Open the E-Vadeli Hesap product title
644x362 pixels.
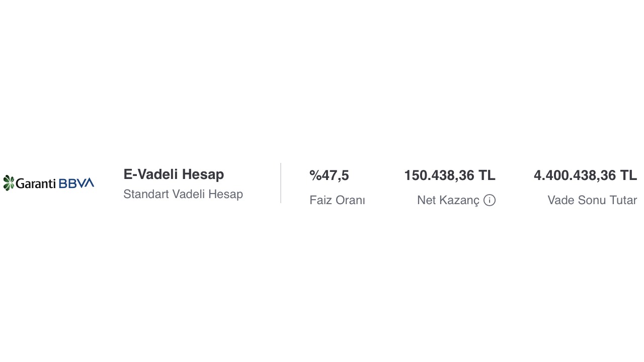pos(174,174)
